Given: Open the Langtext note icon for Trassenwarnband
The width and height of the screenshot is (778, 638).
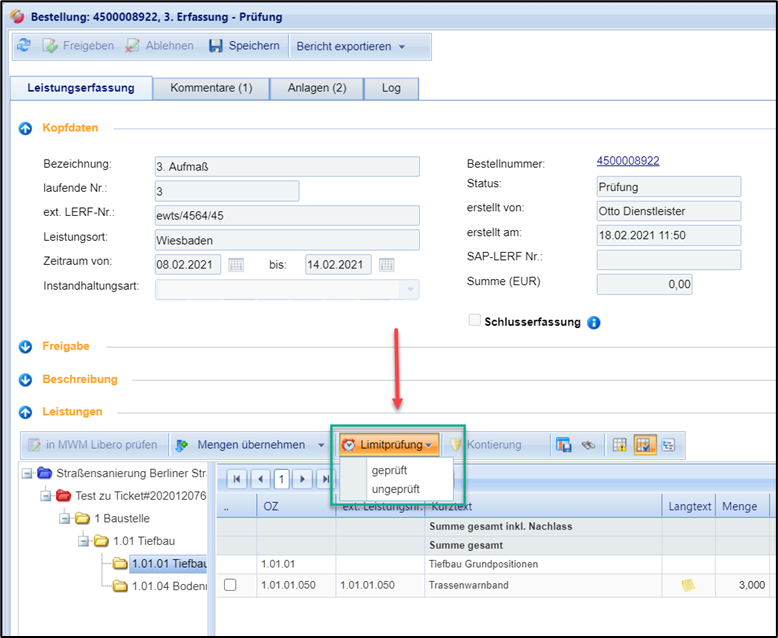Looking at the screenshot, I should [688, 585].
